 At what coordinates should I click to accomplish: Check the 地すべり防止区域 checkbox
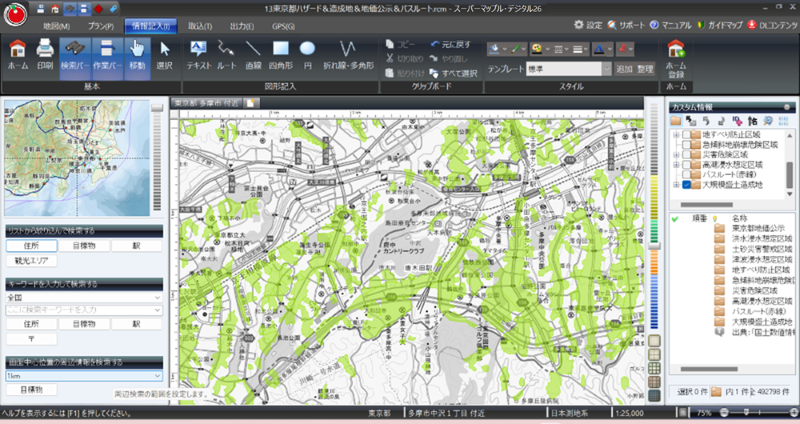[687, 135]
